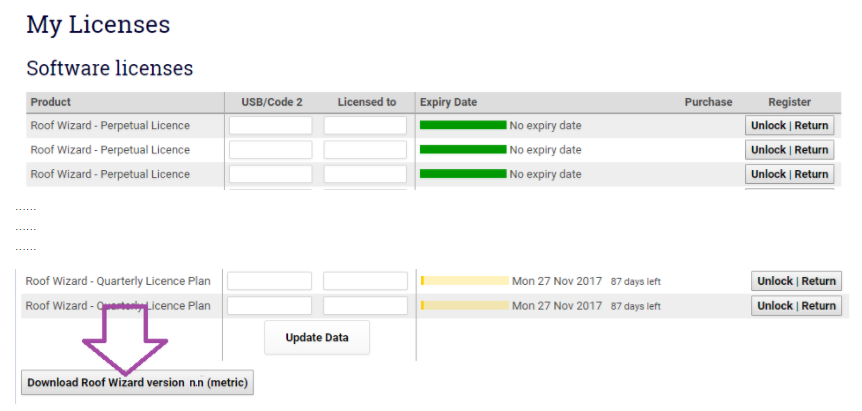Click Return in the first Perpetual Licence row
The image size is (862, 411).
point(811,125)
